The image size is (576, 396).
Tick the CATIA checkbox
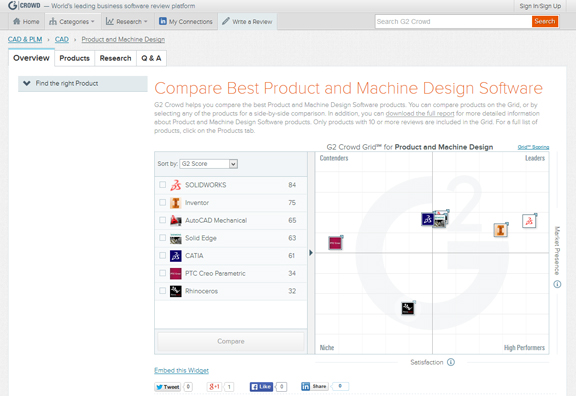click(x=162, y=255)
